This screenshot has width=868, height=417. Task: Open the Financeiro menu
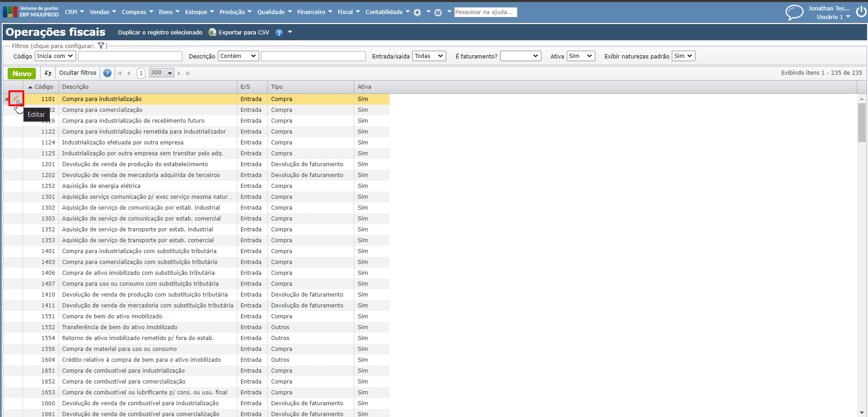point(315,12)
